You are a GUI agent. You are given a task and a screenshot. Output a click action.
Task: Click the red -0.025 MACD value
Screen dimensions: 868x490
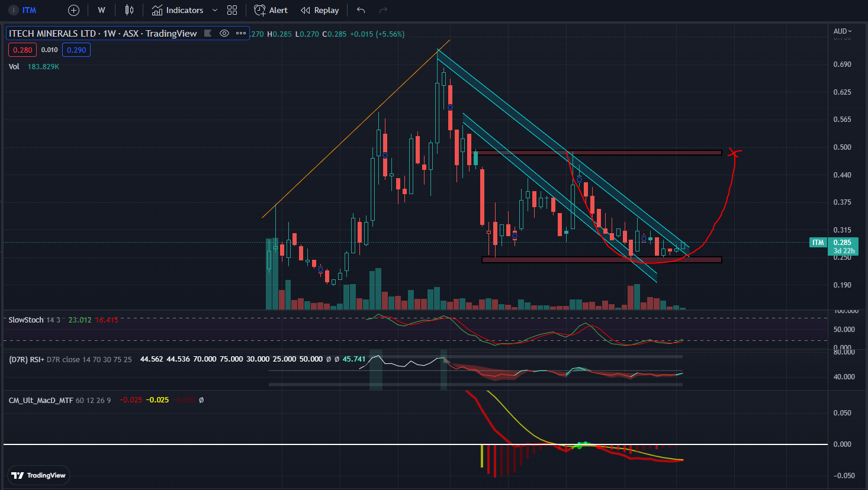[131, 400]
